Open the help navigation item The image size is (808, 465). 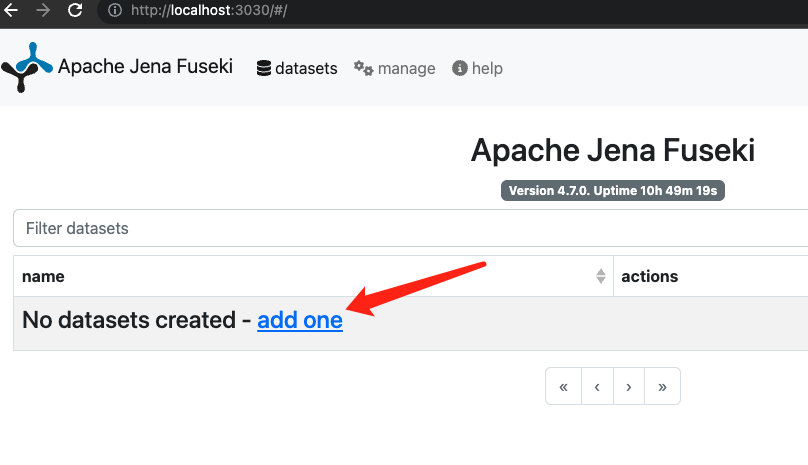[487, 69]
